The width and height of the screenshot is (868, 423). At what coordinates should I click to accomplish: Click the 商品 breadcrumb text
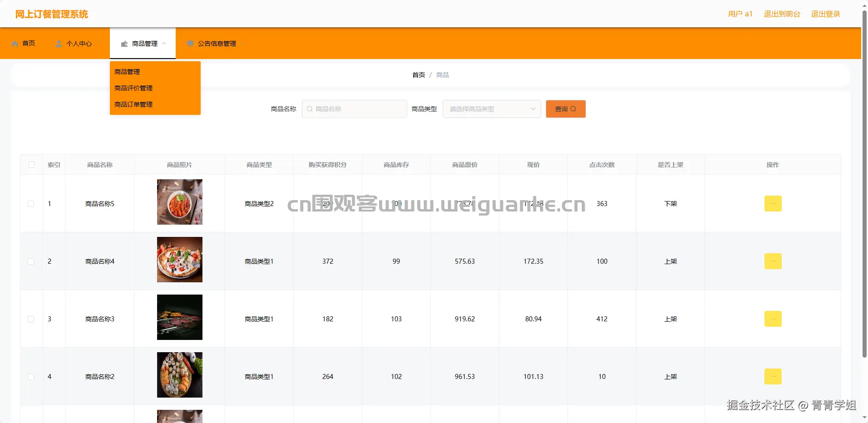443,75
